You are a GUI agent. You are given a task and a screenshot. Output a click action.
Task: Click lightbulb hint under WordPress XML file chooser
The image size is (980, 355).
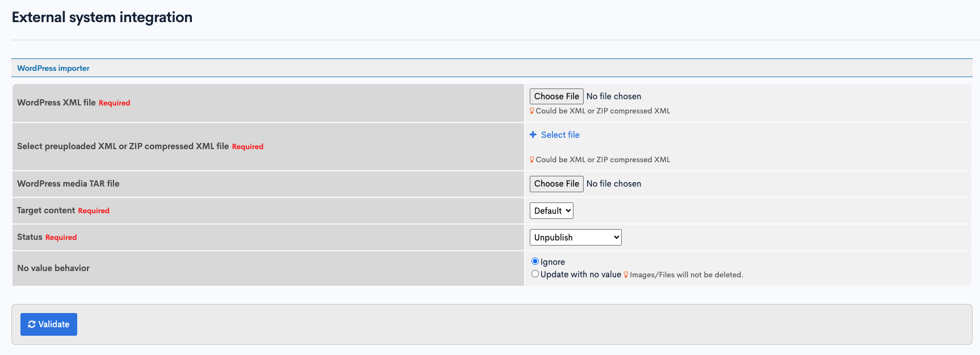(x=532, y=111)
